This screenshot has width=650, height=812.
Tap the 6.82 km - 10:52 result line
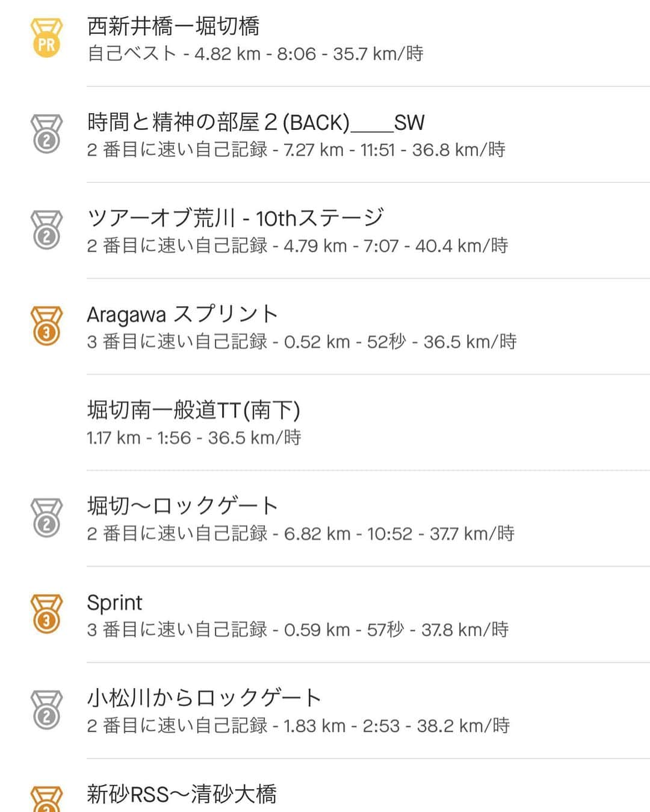click(301, 534)
